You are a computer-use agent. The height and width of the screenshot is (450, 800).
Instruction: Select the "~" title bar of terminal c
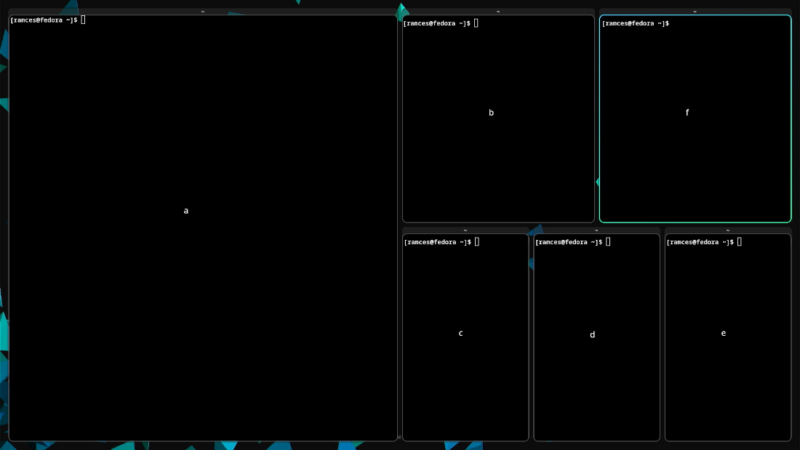click(465, 231)
